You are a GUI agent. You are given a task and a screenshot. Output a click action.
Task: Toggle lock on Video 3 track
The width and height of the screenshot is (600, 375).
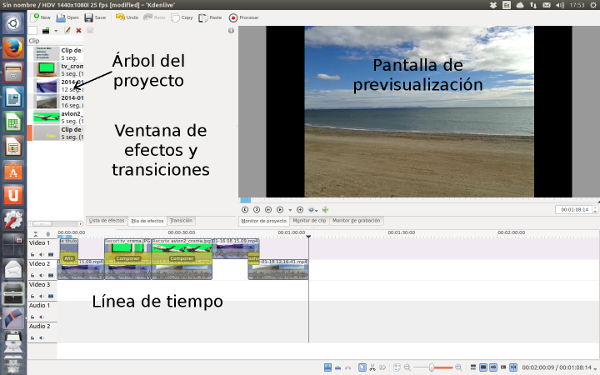tap(33, 296)
